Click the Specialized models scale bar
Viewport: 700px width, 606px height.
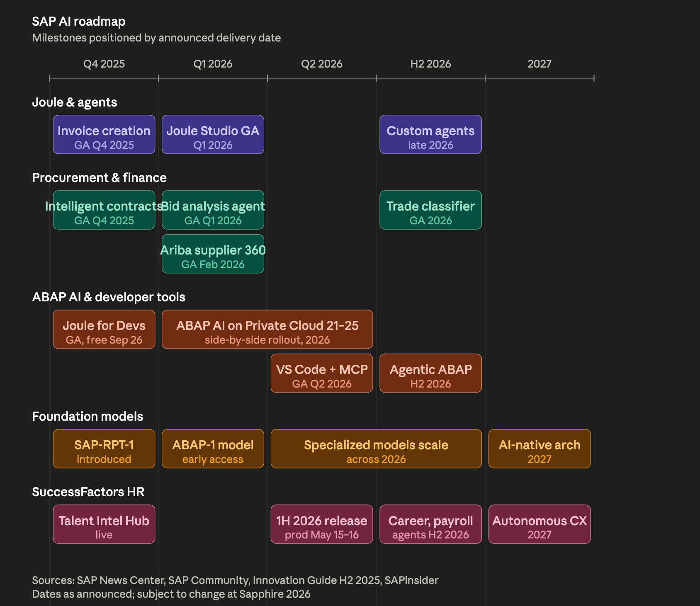[376, 448]
